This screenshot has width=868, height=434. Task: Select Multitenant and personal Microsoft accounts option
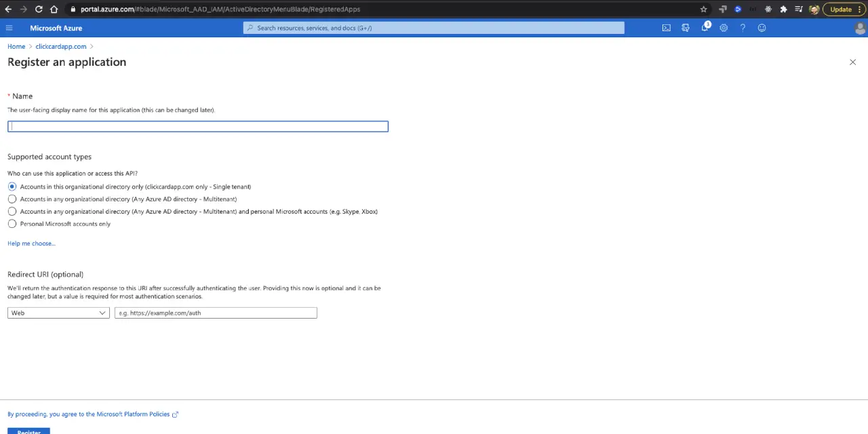click(12, 212)
